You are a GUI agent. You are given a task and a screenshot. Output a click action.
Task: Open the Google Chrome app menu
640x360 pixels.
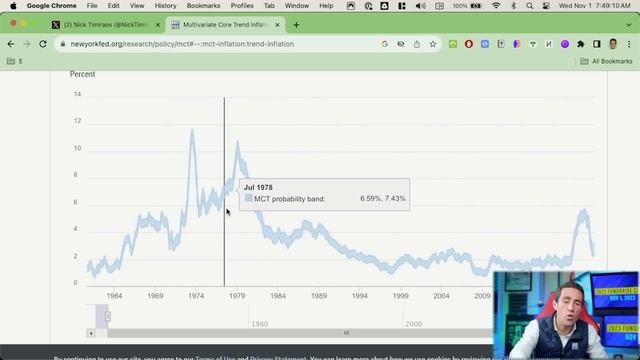51,6
